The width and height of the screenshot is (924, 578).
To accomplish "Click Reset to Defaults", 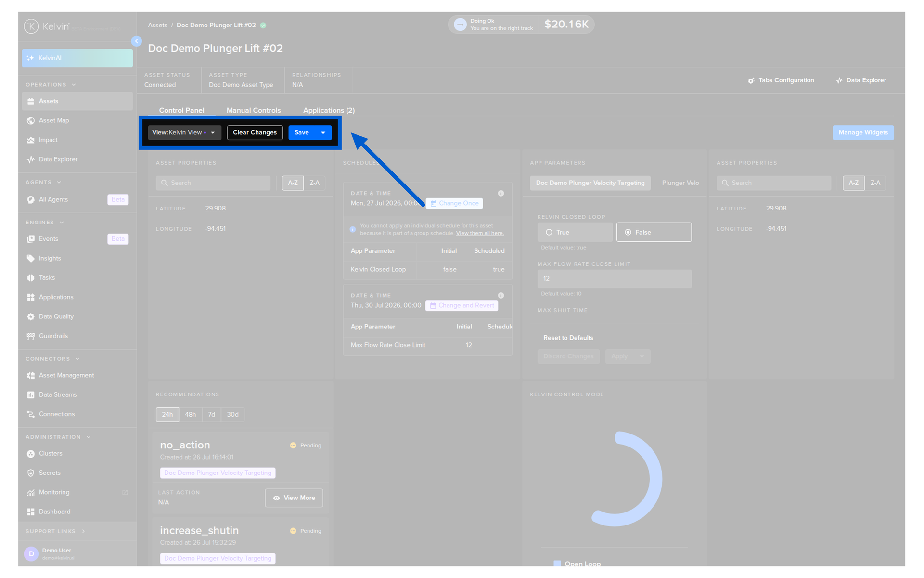I will point(568,338).
